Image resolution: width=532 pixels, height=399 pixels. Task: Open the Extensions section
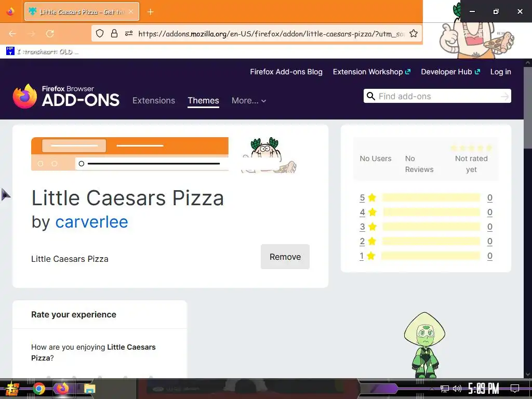pos(154,100)
